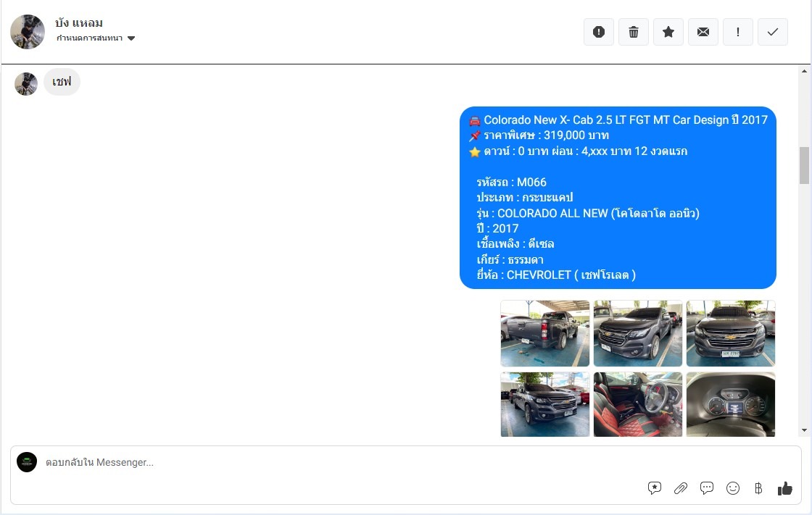Image resolution: width=812 pixels, height=515 pixels.
Task: Delete conversation with trash icon
Action: pos(634,32)
